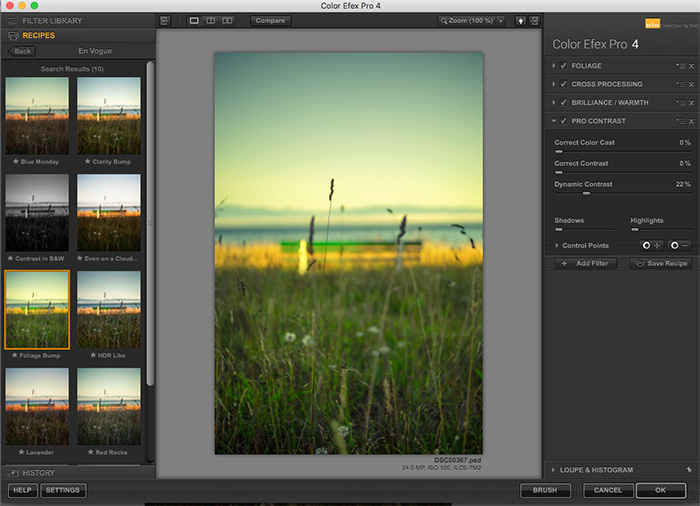The width and height of the screenshot is (700, 506).
Task: Click the Recipes icon
Action: (x=13, y=36)
